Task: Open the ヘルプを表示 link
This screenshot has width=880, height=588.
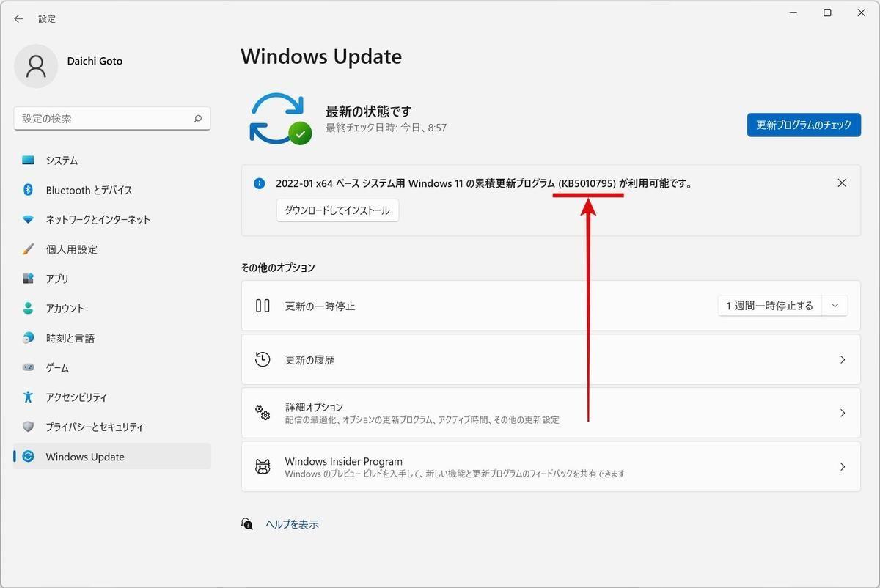Action: click(292, 524)
